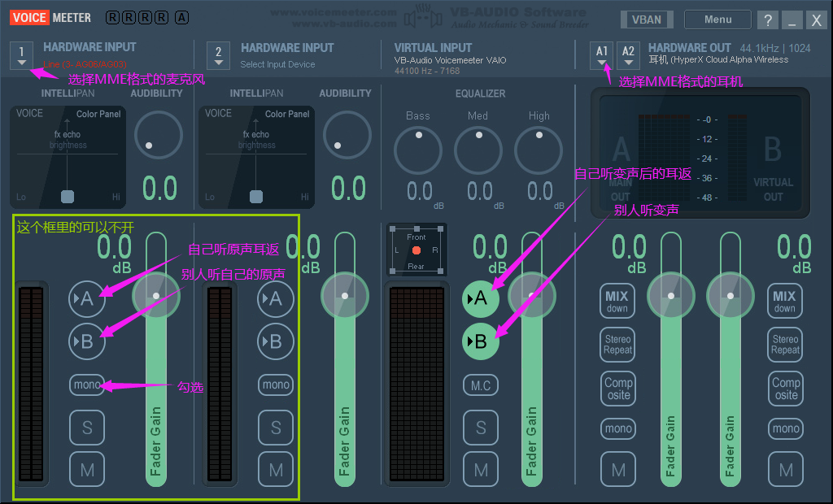
Task: Click the Color Panel label on input 1
Action: (98, 114)
